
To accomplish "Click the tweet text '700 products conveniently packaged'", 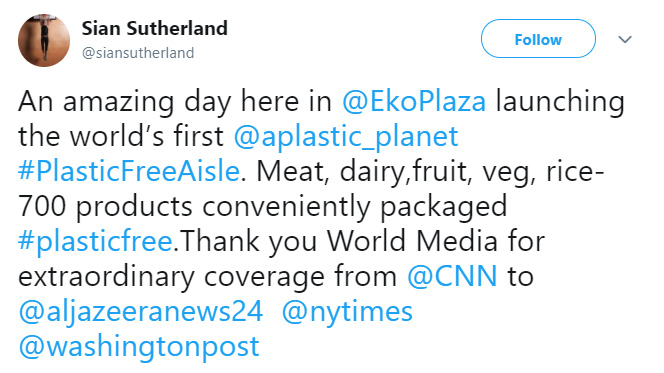I will pos(263,207).
